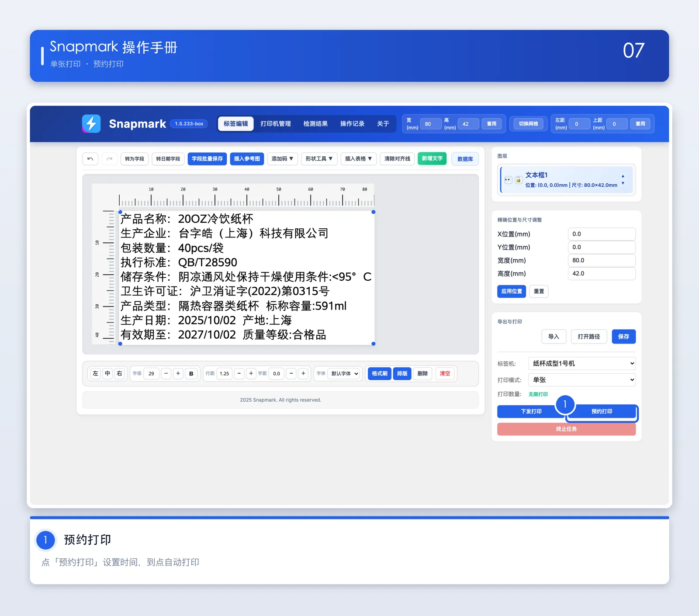Click 套用 next to the 上距 margin field
The width and height of the screenshot is (699, 616).
640,124
